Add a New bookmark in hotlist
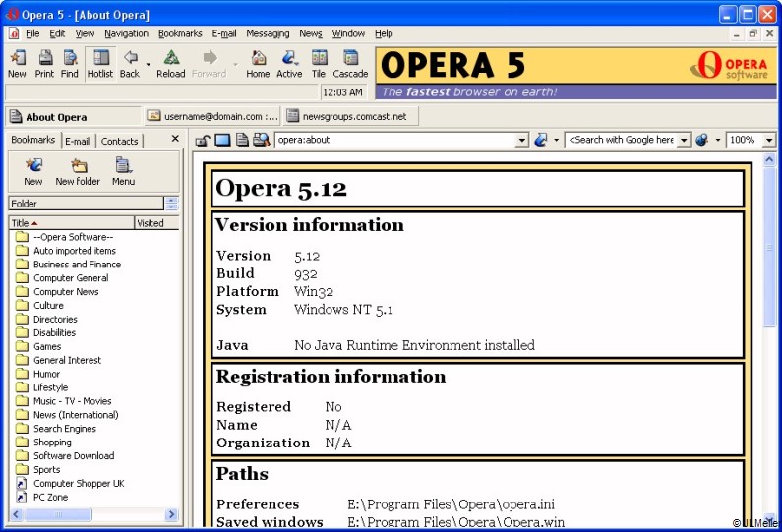Viewport: 782px width, 532px height. (x=33, y=171)
